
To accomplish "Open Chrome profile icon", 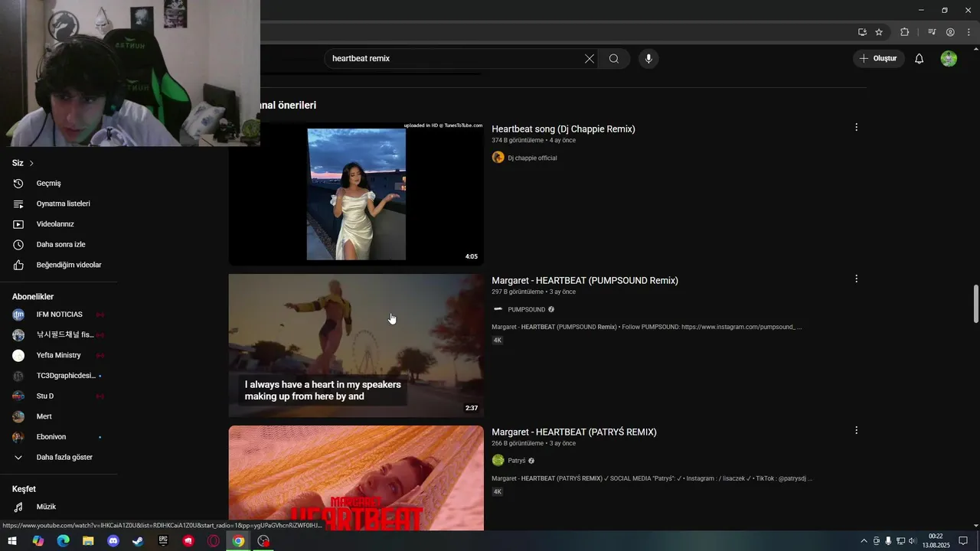I will [950, 32].
